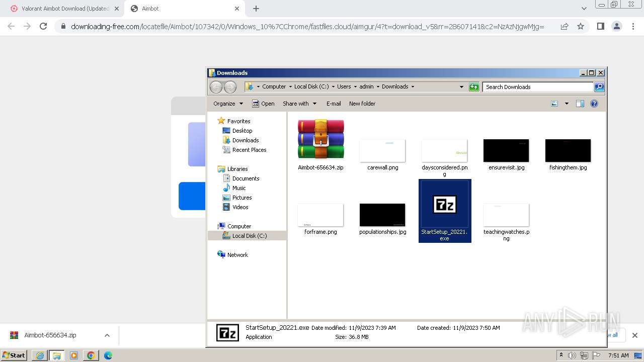
Task: Launch Internet Explorer from taskbar
Action: (x=40, y=355)
